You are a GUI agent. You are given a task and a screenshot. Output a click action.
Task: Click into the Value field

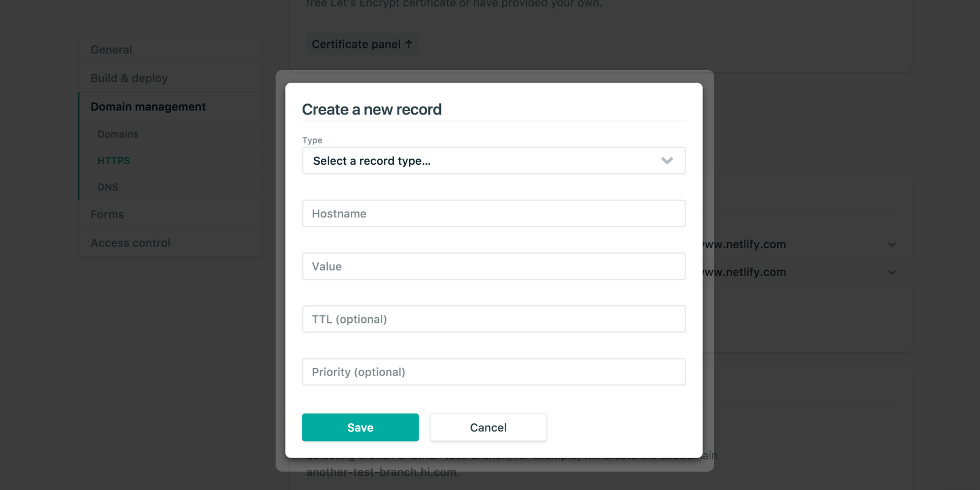[x=493, y=266]
